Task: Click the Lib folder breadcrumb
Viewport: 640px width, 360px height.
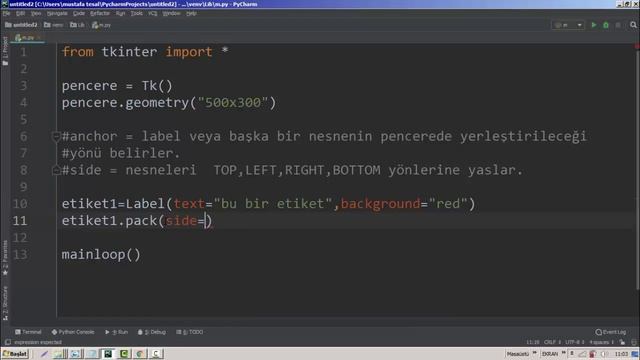Action: point(77,25)
